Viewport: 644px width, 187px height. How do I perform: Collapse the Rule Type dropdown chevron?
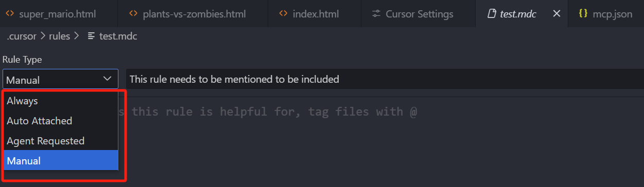108,79
